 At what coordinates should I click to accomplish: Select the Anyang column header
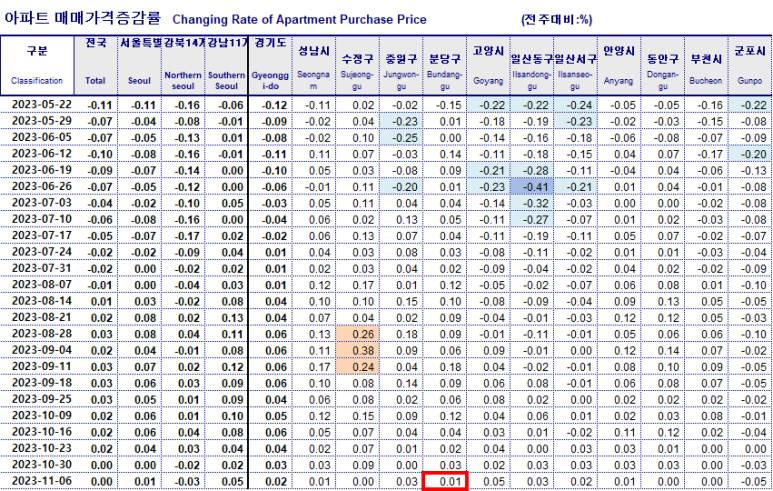619,66
